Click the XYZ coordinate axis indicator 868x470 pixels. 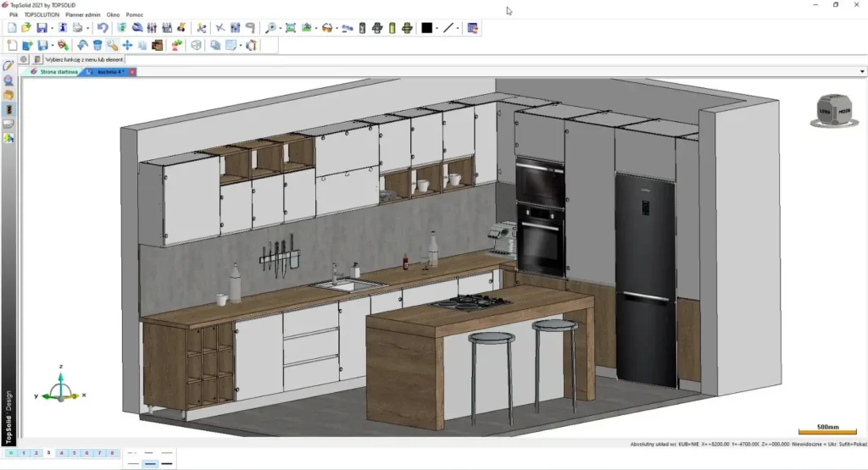point(61,389)
